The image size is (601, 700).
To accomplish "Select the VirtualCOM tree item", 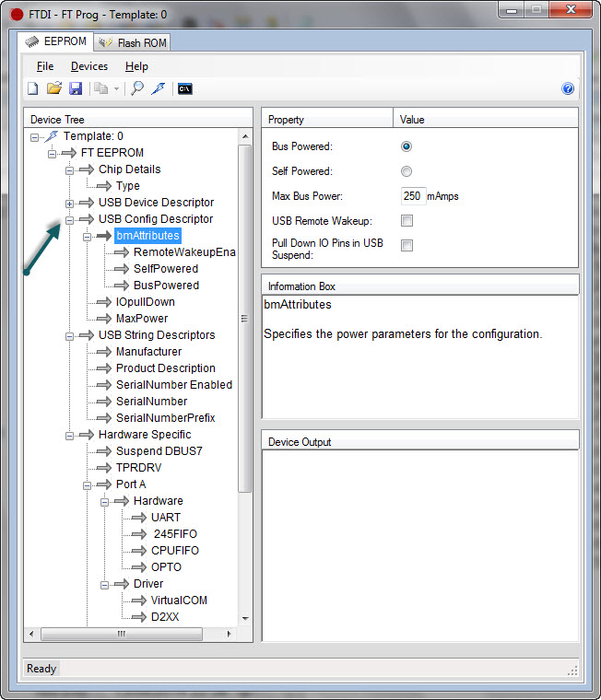I will tap(179, 601).
